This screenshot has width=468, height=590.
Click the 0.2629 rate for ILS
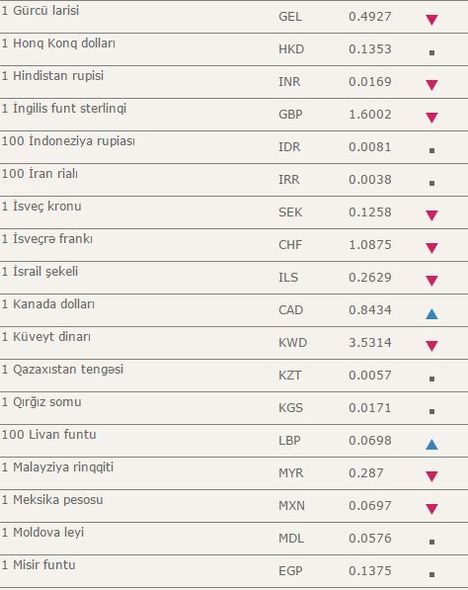pyautogui.click(x=370, y=277)
